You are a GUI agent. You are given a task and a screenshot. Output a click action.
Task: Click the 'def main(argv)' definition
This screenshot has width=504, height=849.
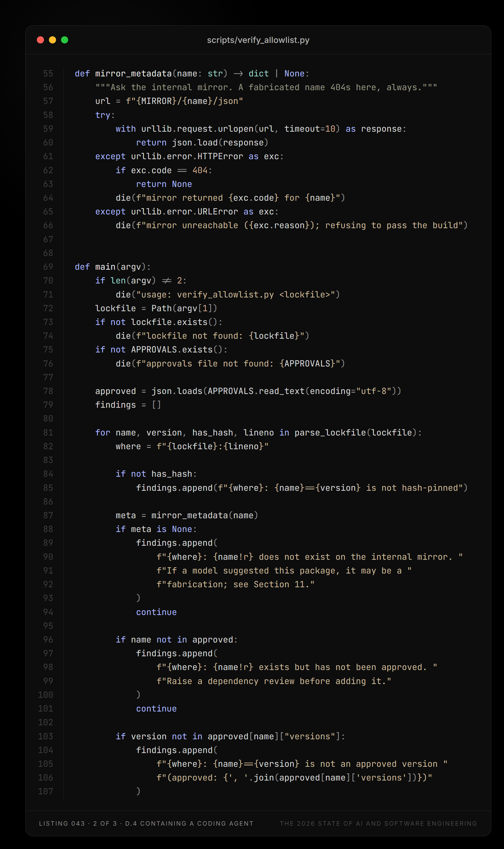(113, 267)
